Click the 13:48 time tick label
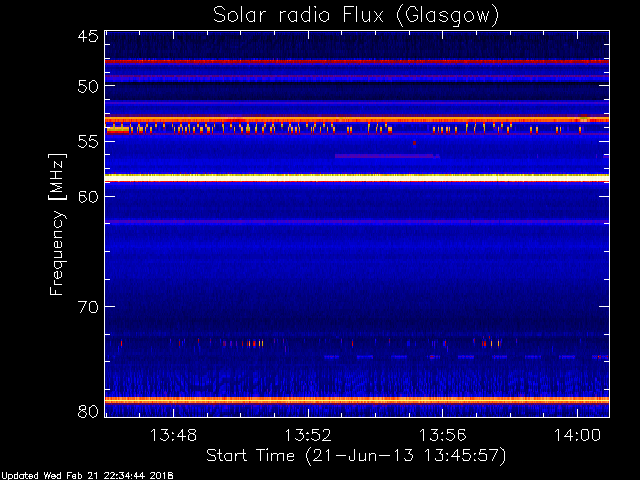 click(173, 435)
